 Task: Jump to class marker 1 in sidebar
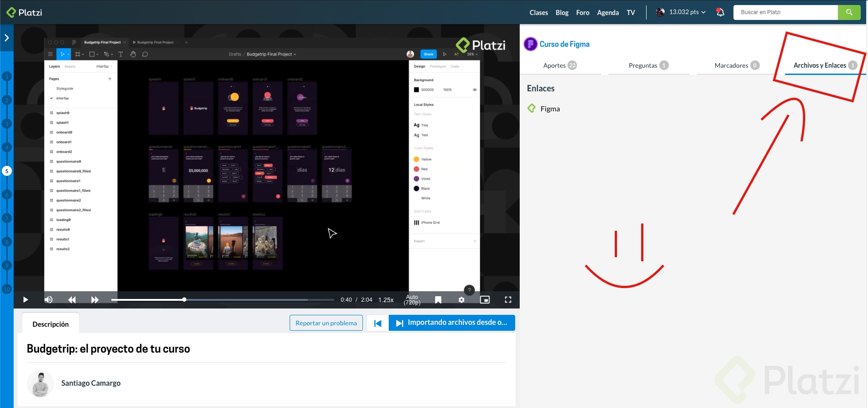pyautogui.click(x=7, y=76)
